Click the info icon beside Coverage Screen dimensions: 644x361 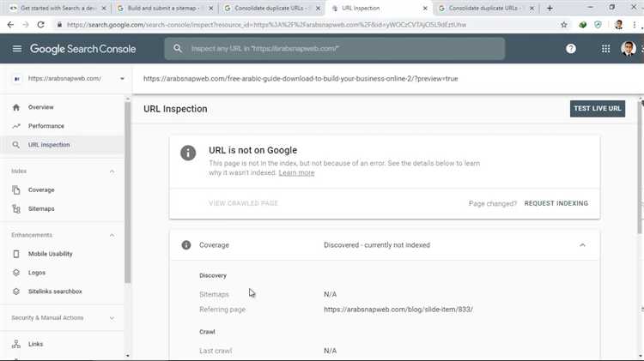[x=186, y=245]
